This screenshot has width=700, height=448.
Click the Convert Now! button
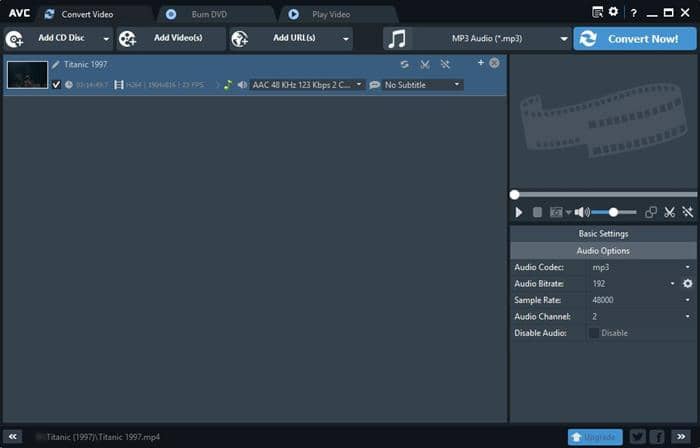[635, 38]
